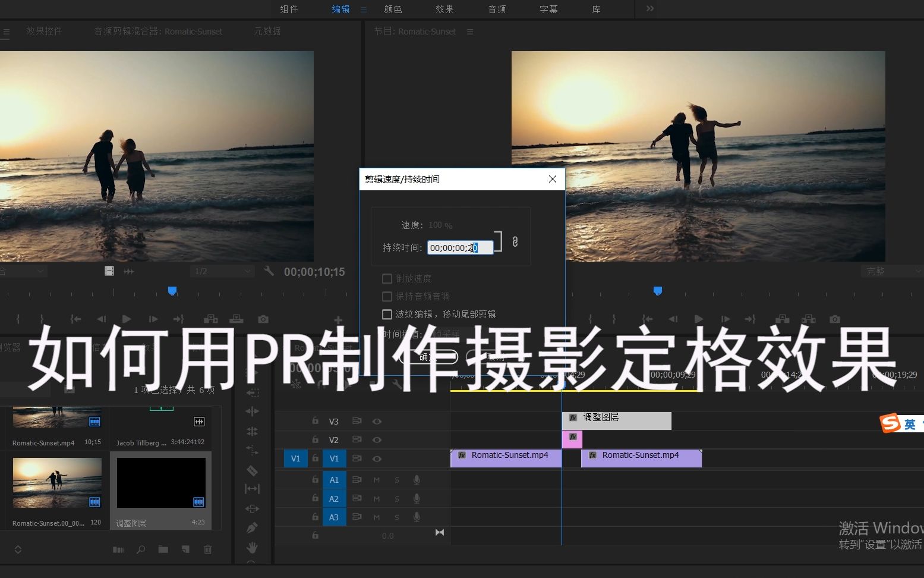Toggle V1 track visibility eye

(377, 458)
